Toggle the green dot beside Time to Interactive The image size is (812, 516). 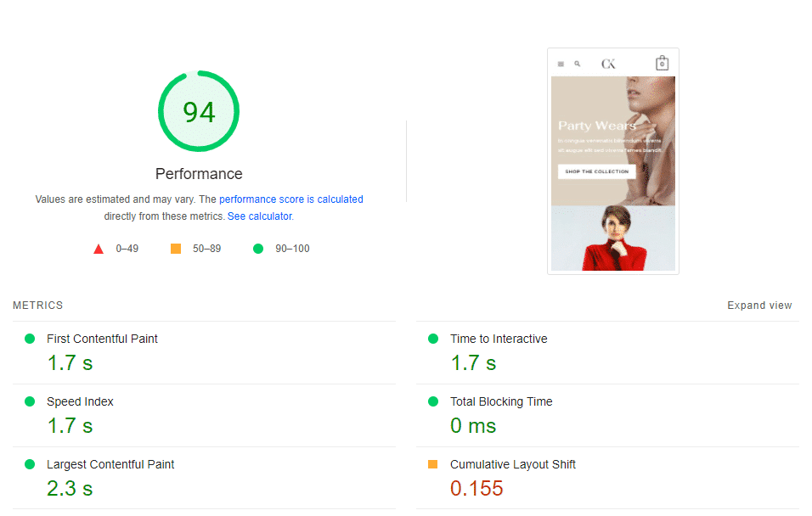(433, 339)
